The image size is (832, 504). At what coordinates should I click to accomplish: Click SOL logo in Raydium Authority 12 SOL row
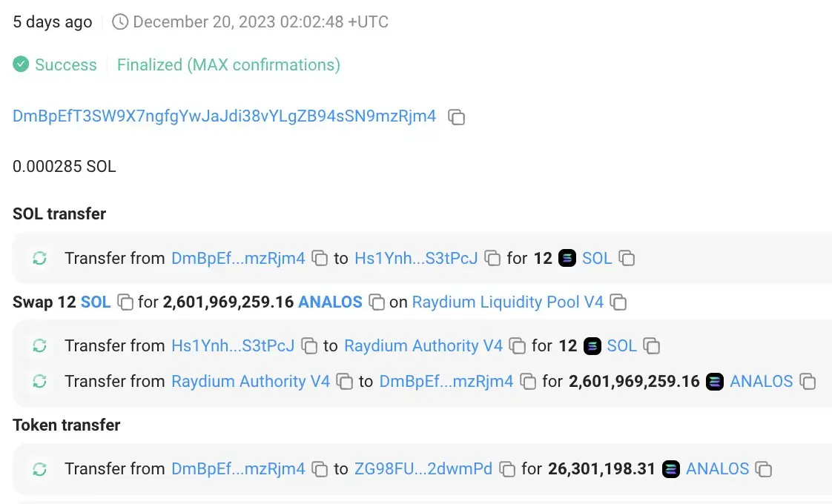click(592, 346)
